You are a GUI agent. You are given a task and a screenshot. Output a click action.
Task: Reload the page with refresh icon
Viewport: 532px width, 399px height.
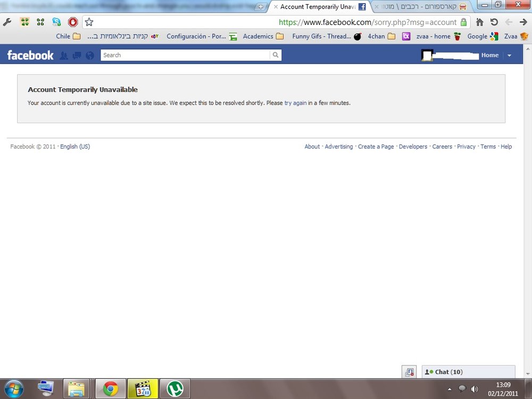coord(494,22)
